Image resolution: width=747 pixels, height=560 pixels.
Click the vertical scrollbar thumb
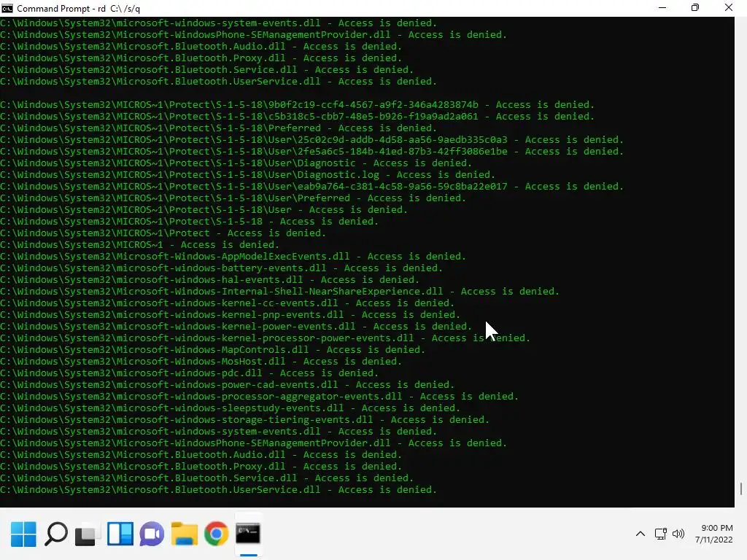tap(741, 489)
